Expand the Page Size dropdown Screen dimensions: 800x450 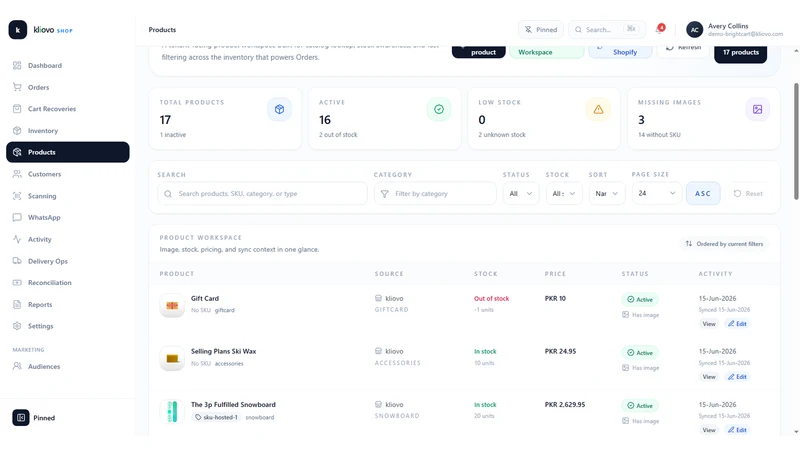(657, 193)
